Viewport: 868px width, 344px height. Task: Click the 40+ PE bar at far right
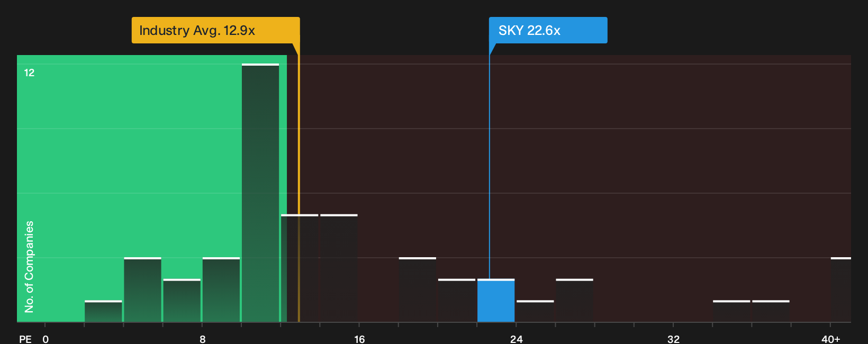[841, 289]
